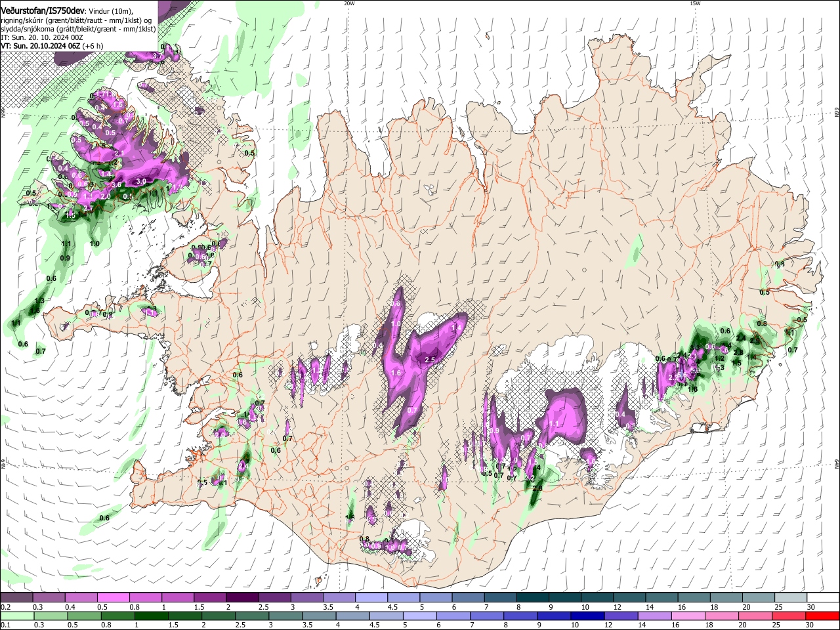Click the 20W longitude label

coord(349,3)
